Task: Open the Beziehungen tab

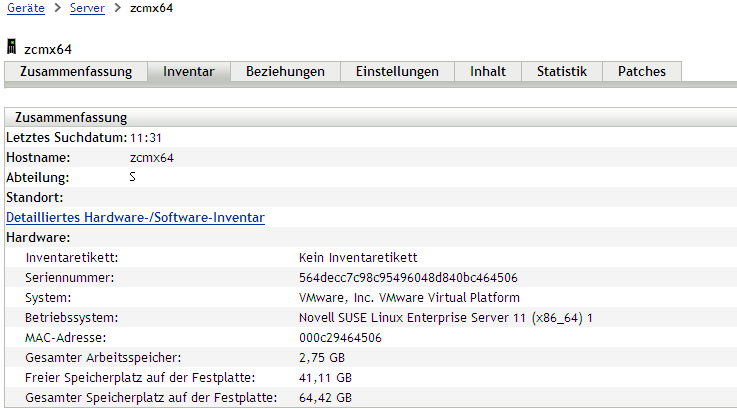Action: coord(285,72)
